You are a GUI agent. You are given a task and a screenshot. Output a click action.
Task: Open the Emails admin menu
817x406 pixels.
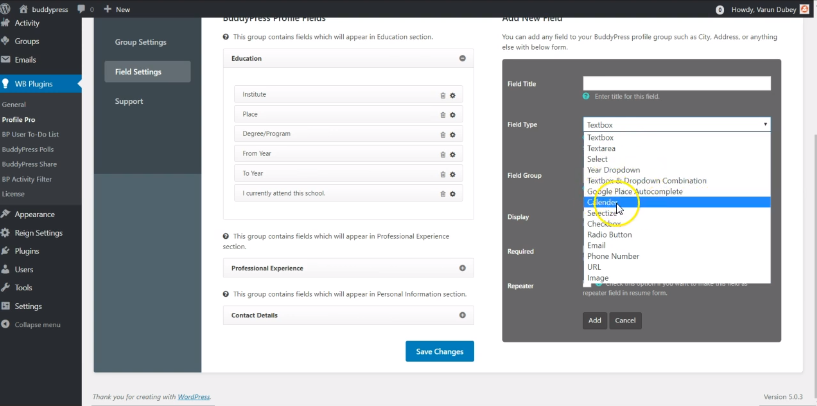click(25, 59)
